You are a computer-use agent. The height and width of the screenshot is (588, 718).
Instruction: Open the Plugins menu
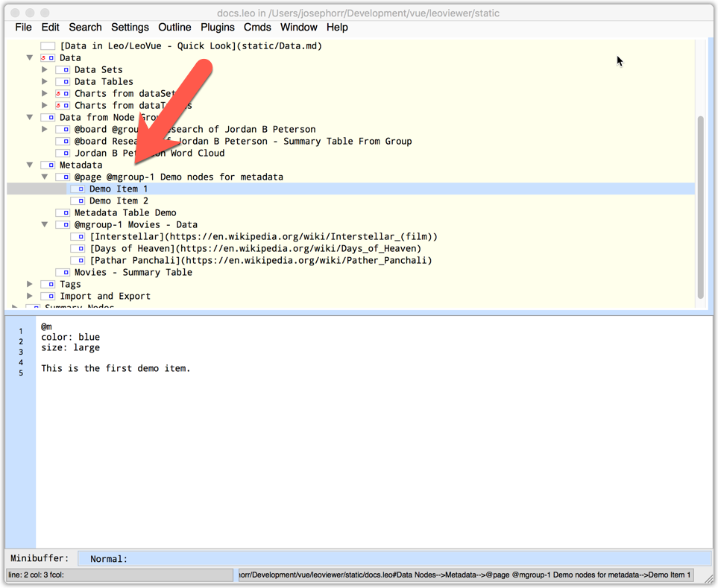coord(218,27)
